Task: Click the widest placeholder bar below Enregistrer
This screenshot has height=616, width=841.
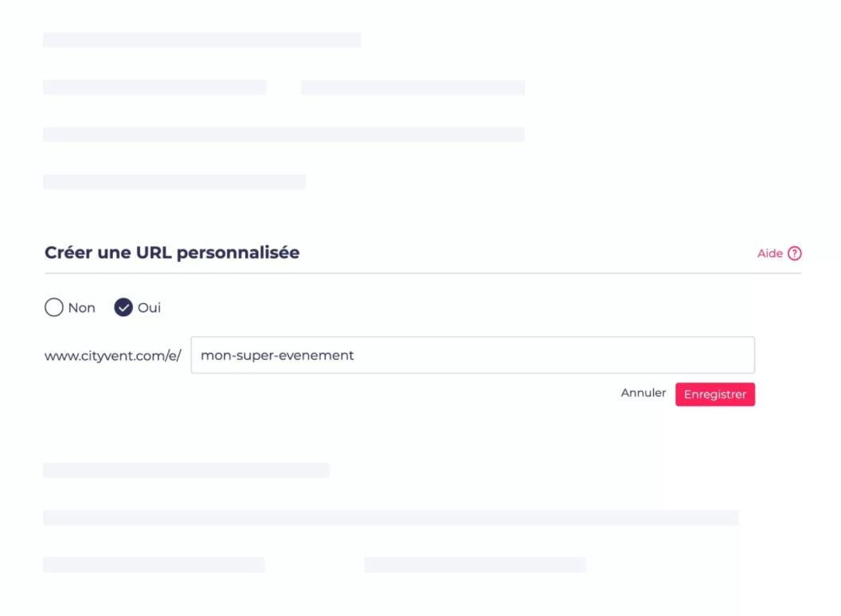Action: (x=390, y=517)
